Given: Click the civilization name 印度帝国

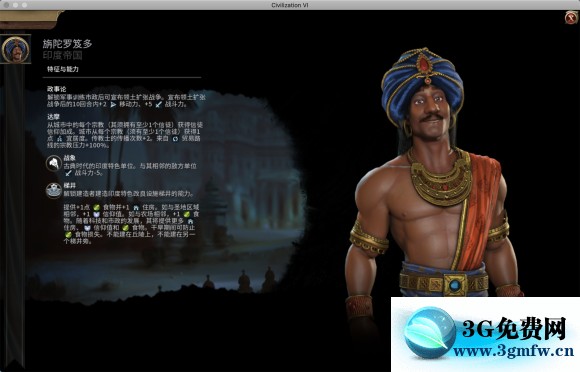Looking at the screenshot, I should (63, 55).
